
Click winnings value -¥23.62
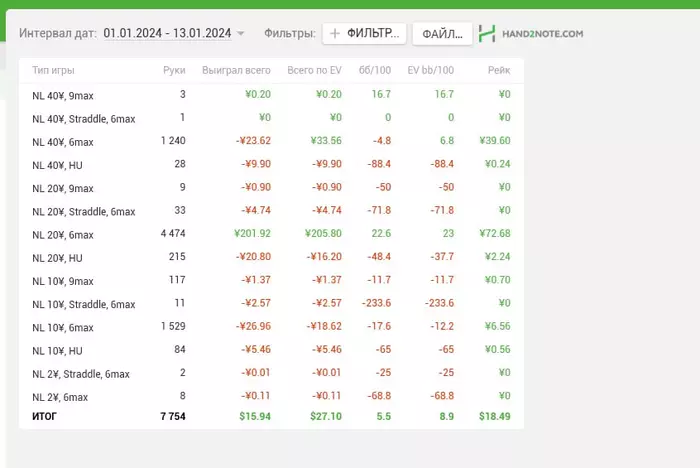pyautogui.click(x=253, y=140)
